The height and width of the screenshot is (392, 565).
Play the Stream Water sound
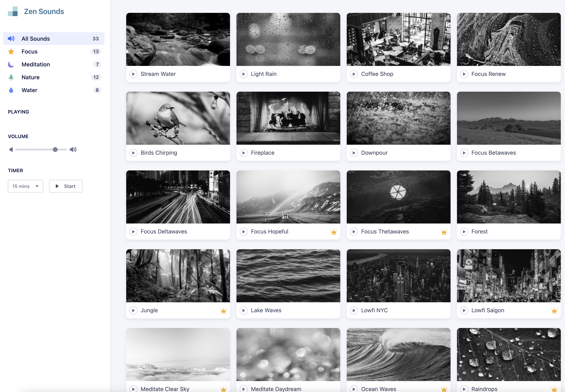pyautogui.click(x=133, y=74)
